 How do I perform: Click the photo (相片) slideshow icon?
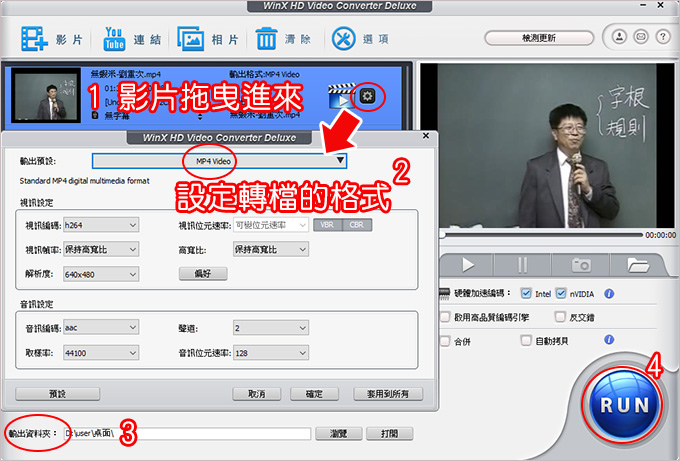190,39
